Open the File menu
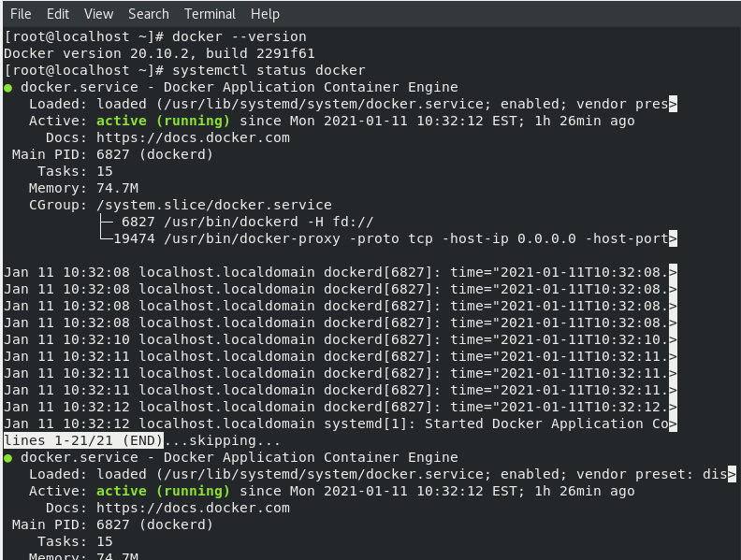 coord(21,14)
